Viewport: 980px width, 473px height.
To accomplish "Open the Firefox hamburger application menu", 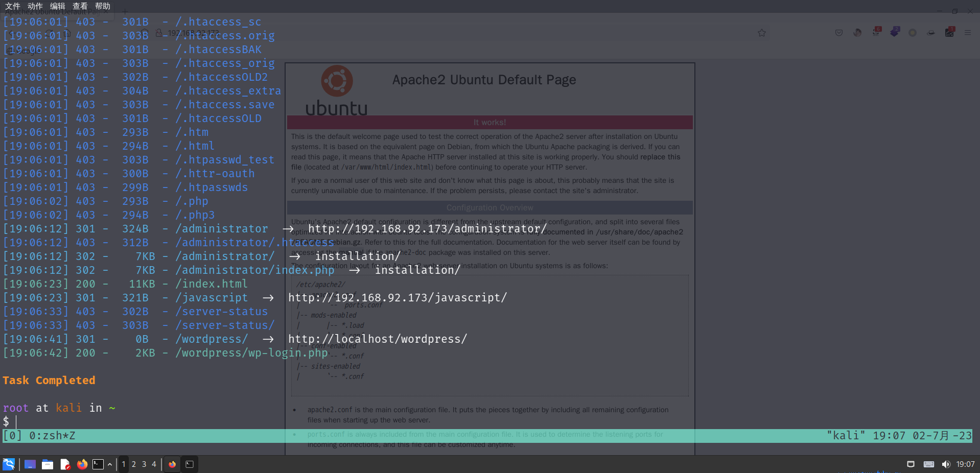I will (x=968, y=33).
